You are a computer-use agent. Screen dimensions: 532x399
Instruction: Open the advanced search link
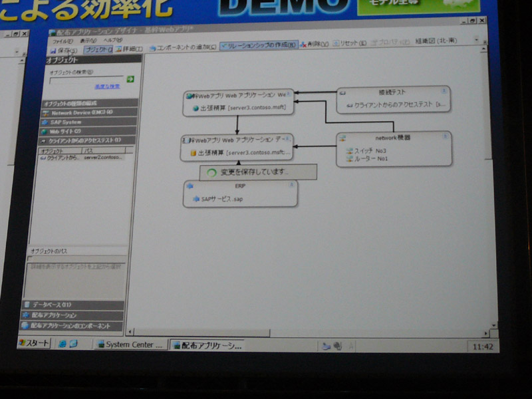[107, 86]
